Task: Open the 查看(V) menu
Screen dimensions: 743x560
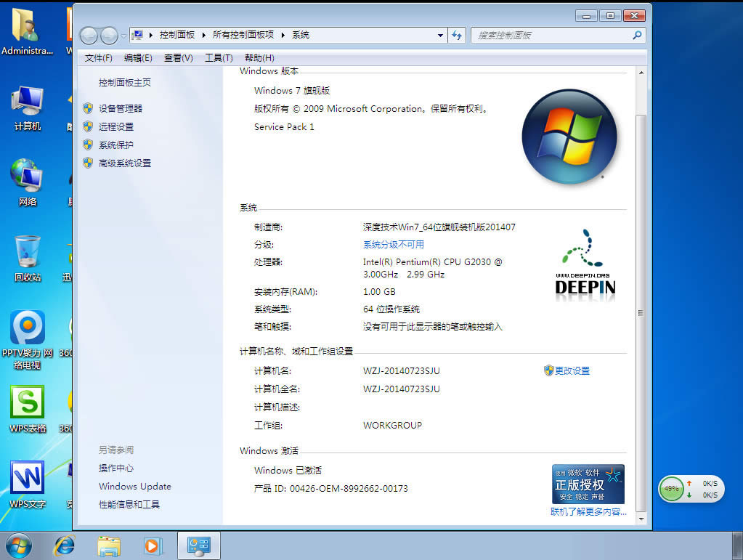Action: [x=178, y=58]
